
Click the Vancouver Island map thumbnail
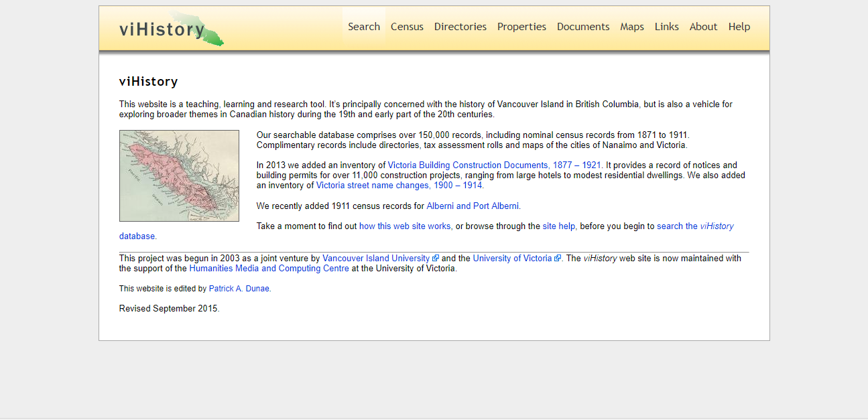pos(179,176)
